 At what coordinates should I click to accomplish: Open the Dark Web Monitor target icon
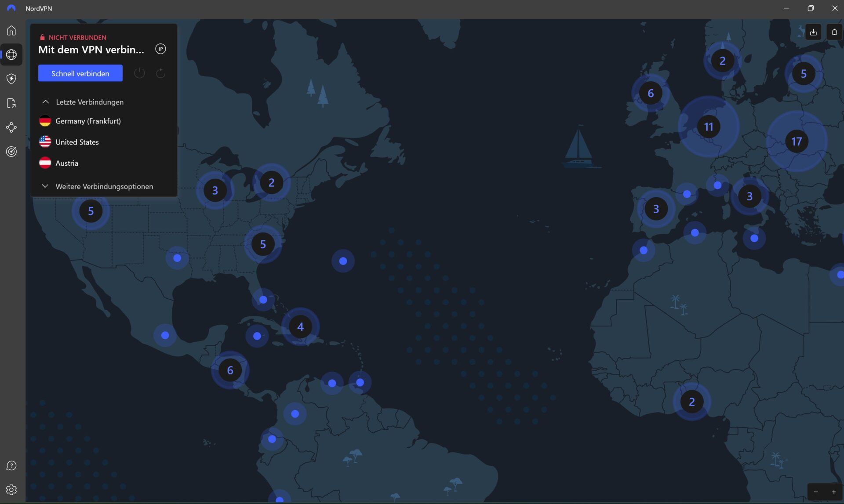pos(11,152)
